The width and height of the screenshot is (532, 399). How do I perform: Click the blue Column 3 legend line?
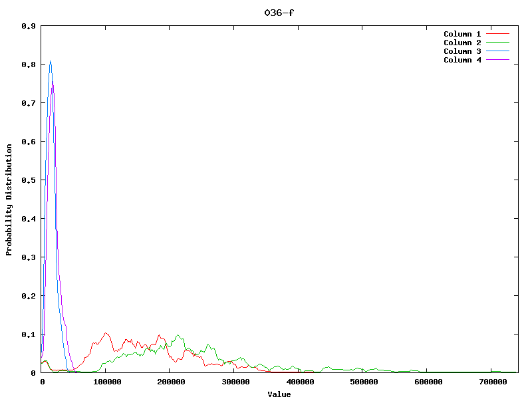(x=497, y=51)
